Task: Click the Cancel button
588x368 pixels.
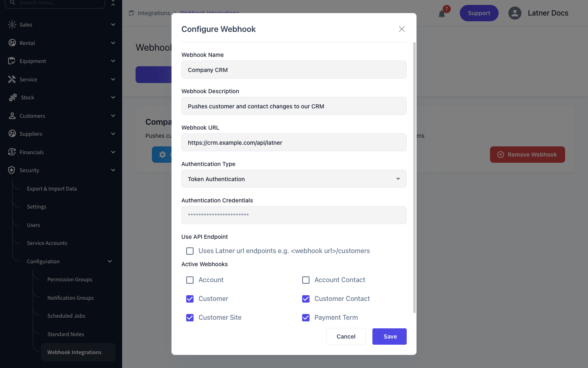Action: pos(346,337)
